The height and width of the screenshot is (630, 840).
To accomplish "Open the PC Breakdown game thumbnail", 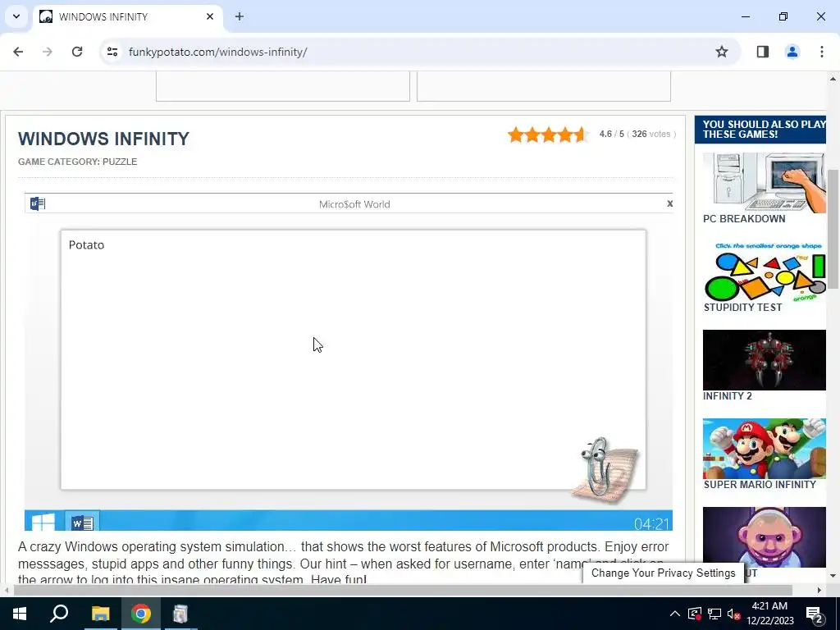I will tap(764, 183).
